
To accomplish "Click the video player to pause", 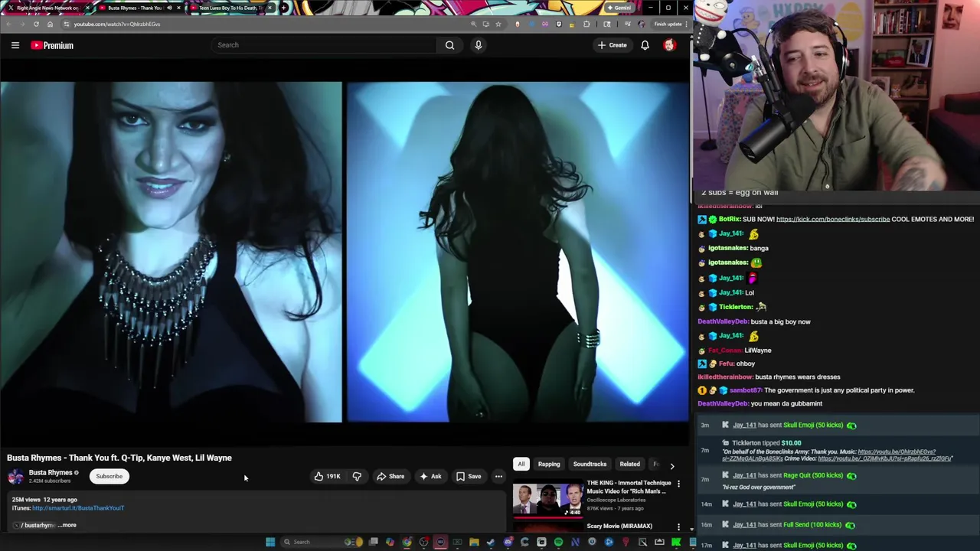I will (345, 252).
